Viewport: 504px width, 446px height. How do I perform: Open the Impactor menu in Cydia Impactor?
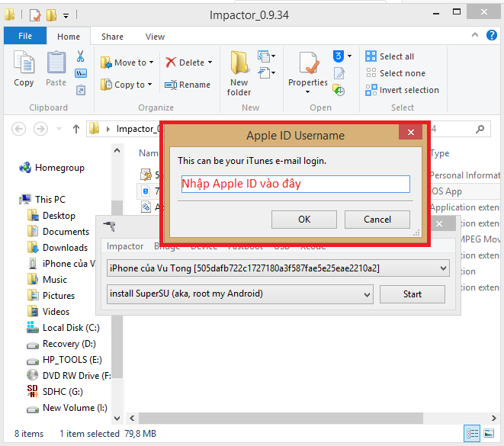125,246
